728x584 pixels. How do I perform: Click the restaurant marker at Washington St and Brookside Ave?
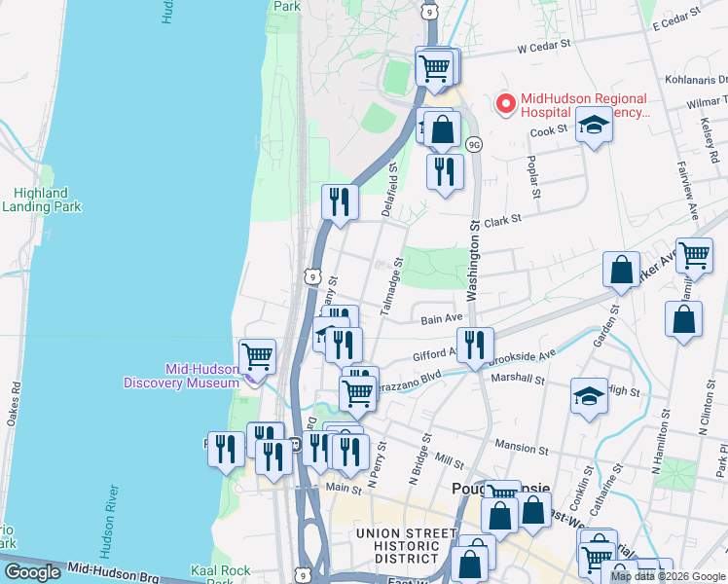tap(475, 347)
